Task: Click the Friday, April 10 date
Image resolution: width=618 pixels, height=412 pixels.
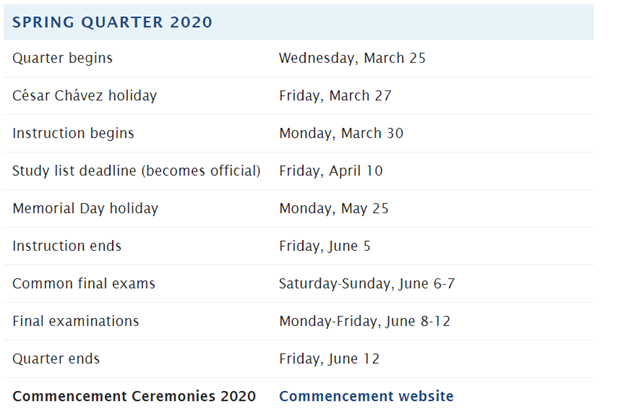Action: click(331, 171)
